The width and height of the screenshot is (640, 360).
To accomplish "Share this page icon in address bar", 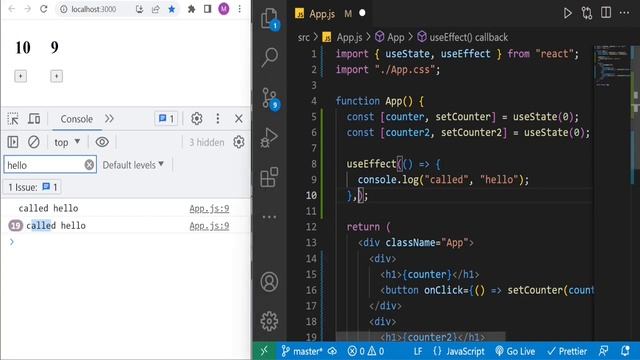I will (x=156, y=9).
